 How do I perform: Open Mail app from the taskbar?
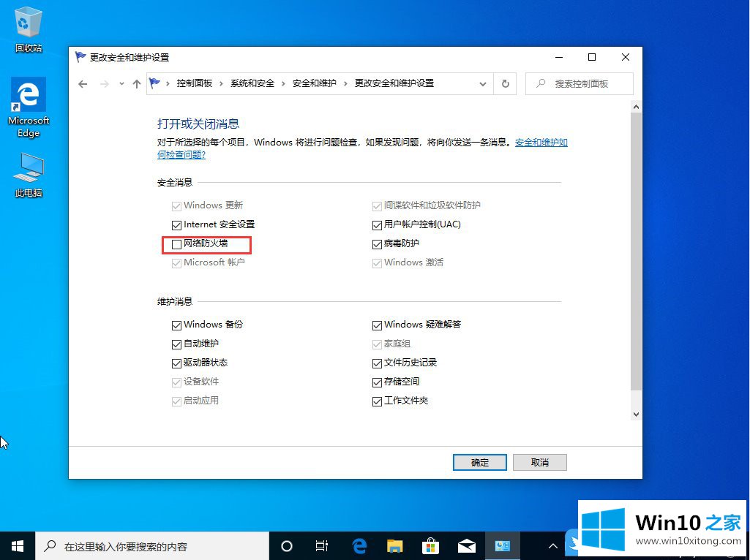466,545
